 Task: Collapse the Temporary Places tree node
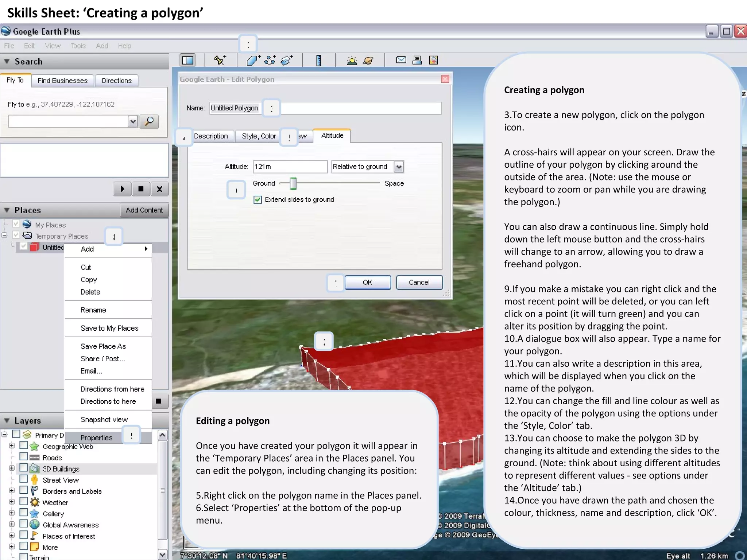tap(4, 235)
